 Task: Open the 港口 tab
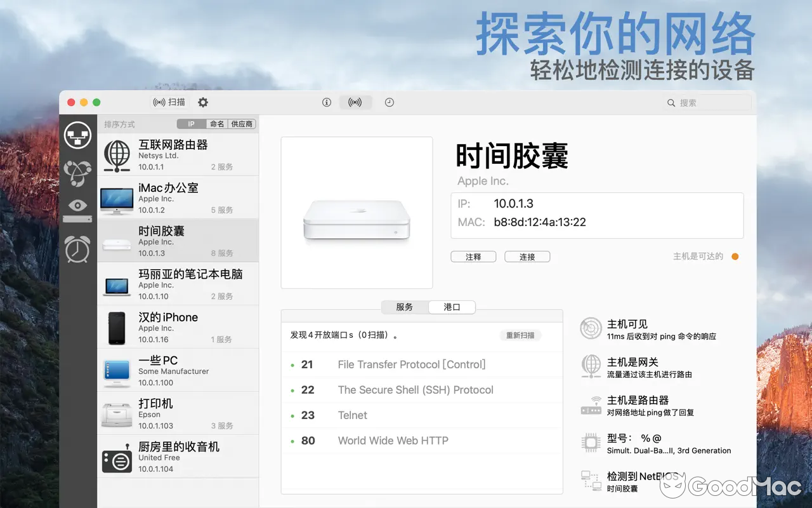pyautogui.click(x=452, y=307)
